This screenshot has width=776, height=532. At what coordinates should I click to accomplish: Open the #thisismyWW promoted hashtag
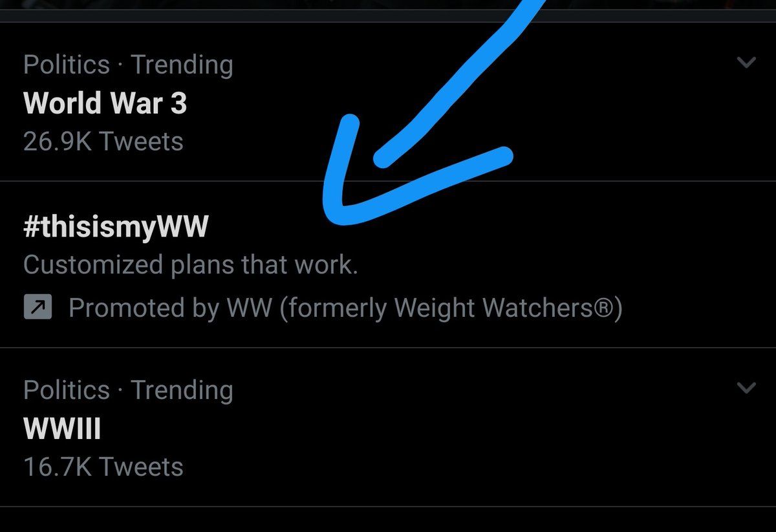click(116, 227)
